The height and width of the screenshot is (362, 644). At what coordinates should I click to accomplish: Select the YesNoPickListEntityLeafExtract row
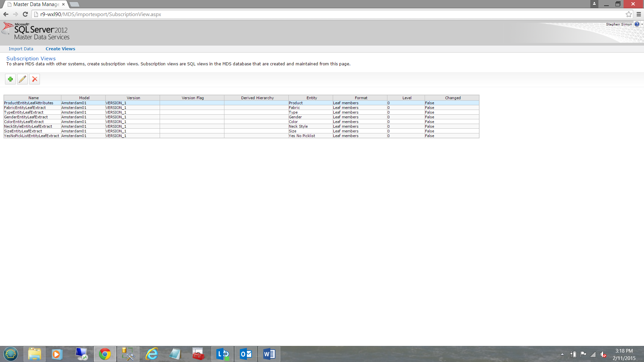[32, 136]
